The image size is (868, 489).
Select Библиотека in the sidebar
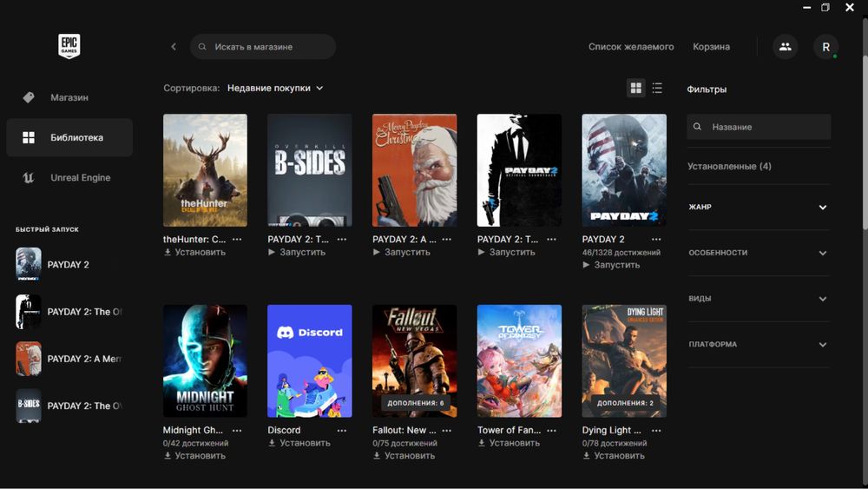click(69, 137)
